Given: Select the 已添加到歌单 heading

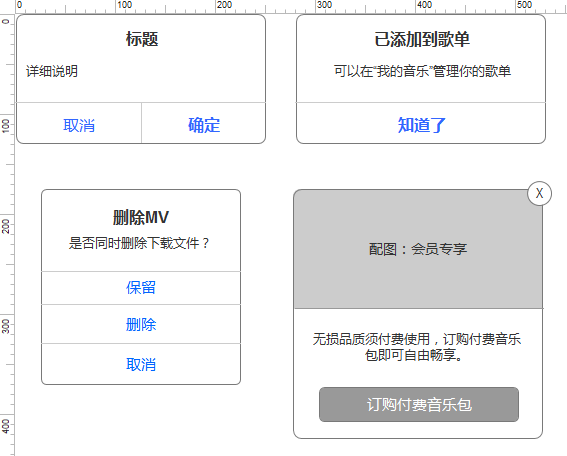Looking at the screenshot, I should pos(422,39).
